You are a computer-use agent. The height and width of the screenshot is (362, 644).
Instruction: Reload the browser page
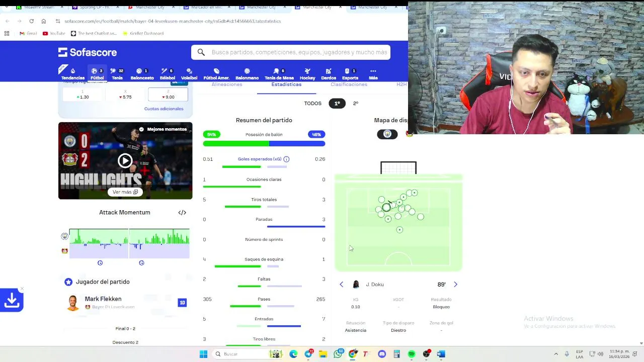[31, 21]
